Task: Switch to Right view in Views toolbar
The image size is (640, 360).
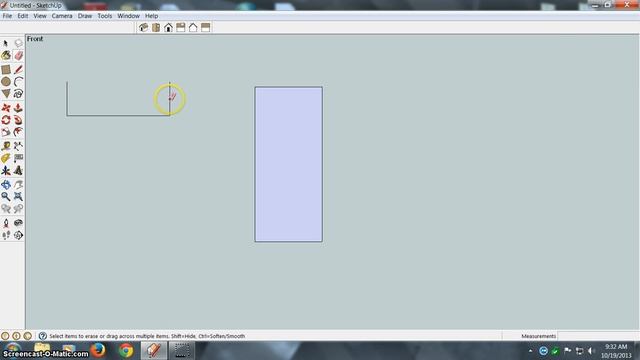Action: point(180,27)
